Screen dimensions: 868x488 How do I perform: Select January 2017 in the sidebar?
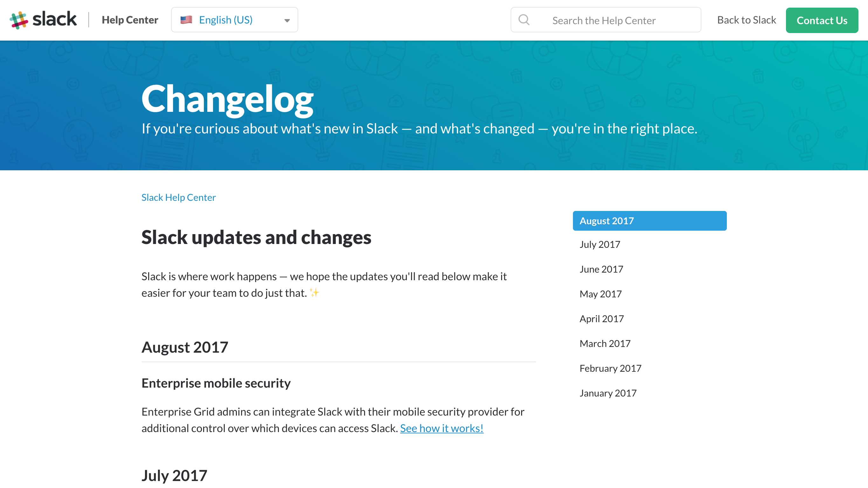click(608, 393)
